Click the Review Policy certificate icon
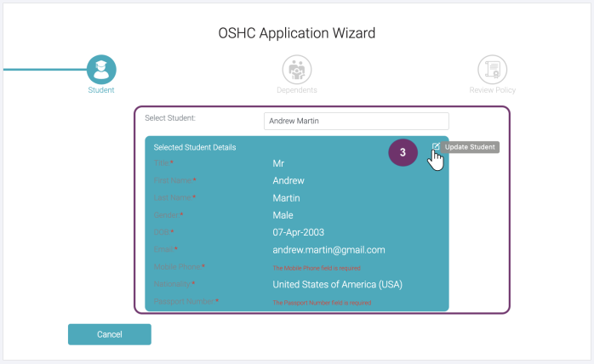The height and width of the screenshot is (364, 594). tap(492, 69)
